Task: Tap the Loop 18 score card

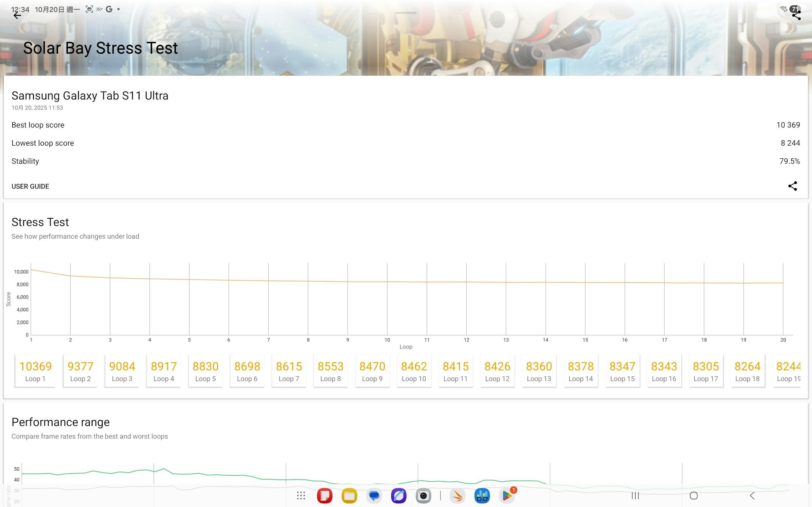Action: [747, 371]
